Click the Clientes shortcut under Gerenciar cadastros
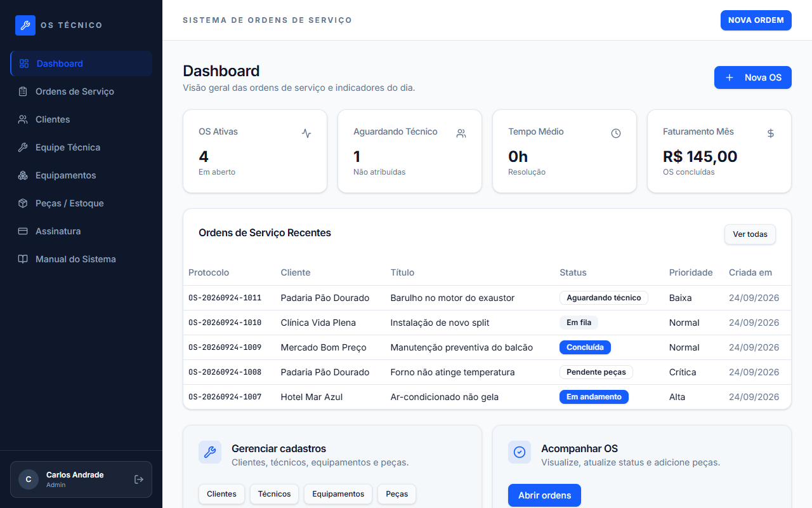812x508 pixels. coord(221,494)
